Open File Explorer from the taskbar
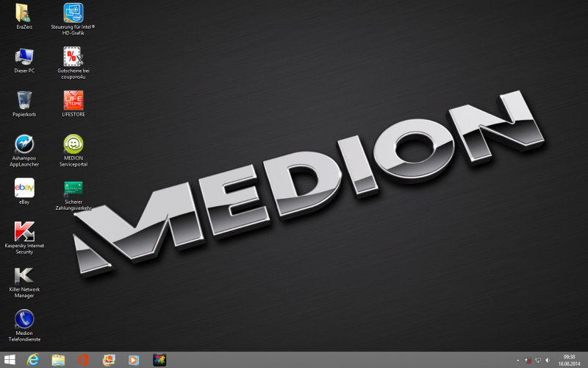This screenshot has height=368, width=588. 58,360
